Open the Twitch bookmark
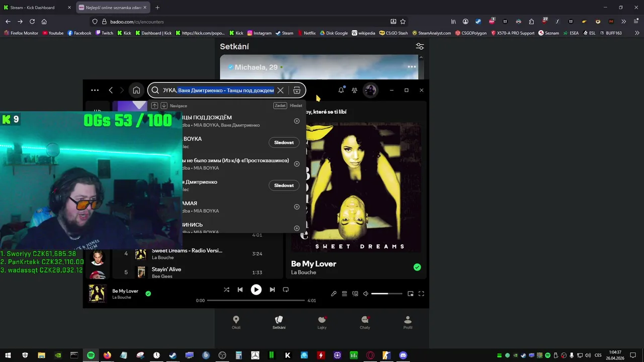 tap(105, 33)
